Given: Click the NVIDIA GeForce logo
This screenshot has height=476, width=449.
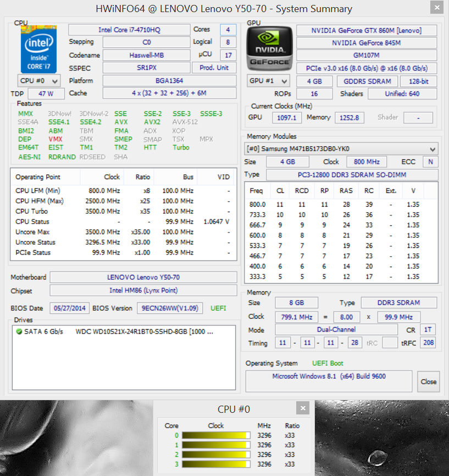Looking at the screenshot, I should tap(270, 48).
